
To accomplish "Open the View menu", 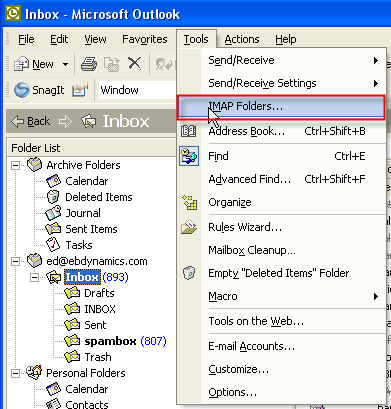I will pos(95,39).
